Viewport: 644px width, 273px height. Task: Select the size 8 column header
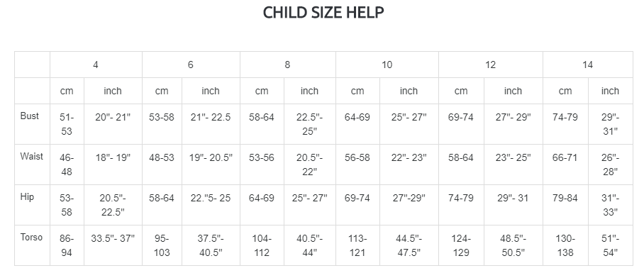point(287,65)
